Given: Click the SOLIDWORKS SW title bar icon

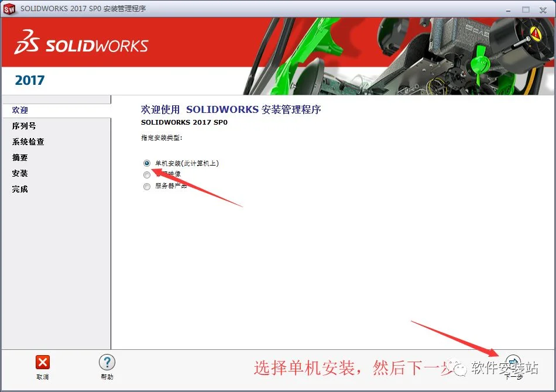Looking at the screenshot, I should 9,9.
